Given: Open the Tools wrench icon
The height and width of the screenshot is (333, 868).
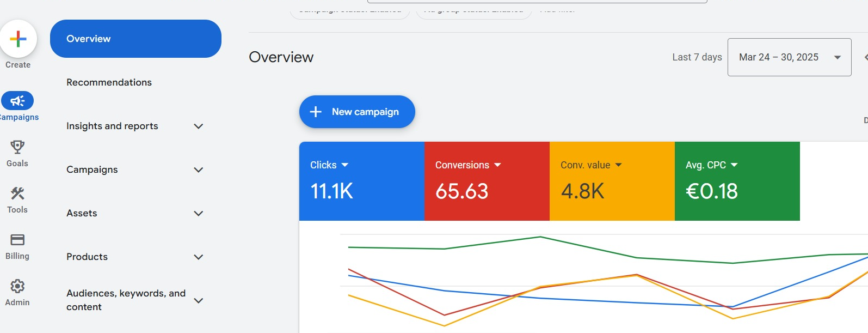Looking at the screenshot, I should (17, 193).
